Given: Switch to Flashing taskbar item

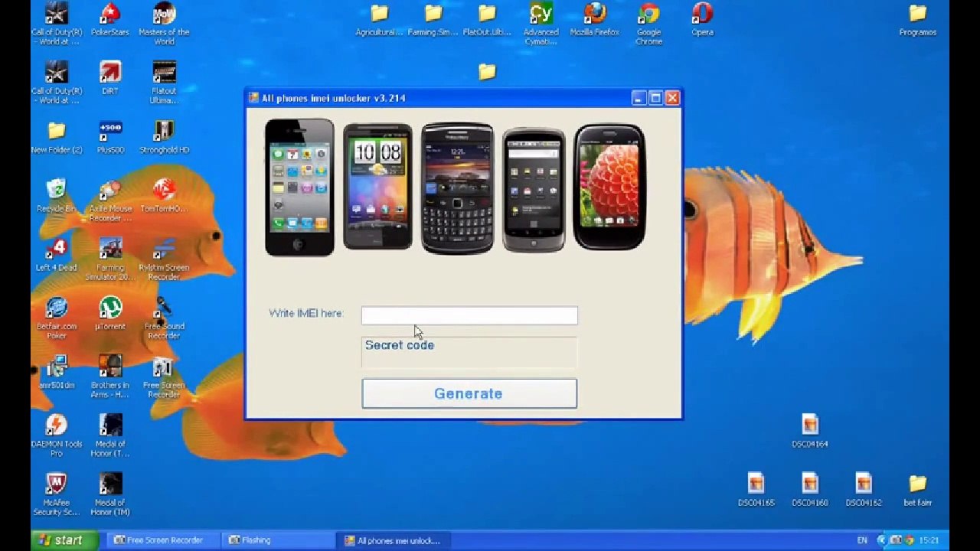Looking at the screenshot, I should pos(277,540).
